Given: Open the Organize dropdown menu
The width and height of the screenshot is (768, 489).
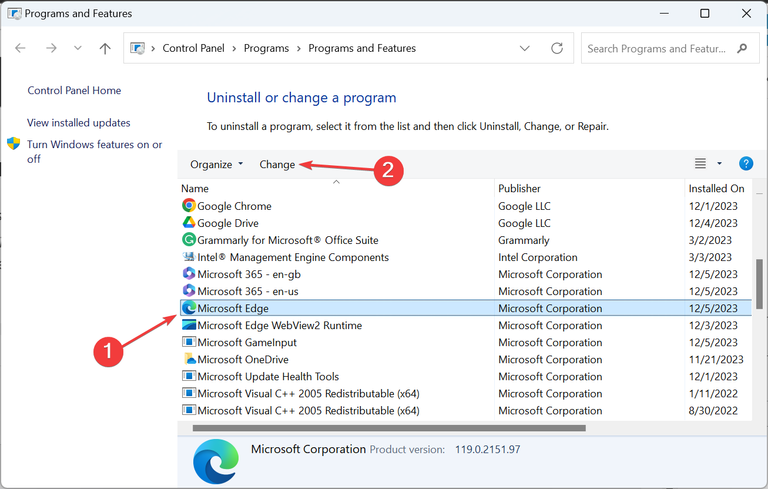Looking at the screenshot, I should point(216,164).
